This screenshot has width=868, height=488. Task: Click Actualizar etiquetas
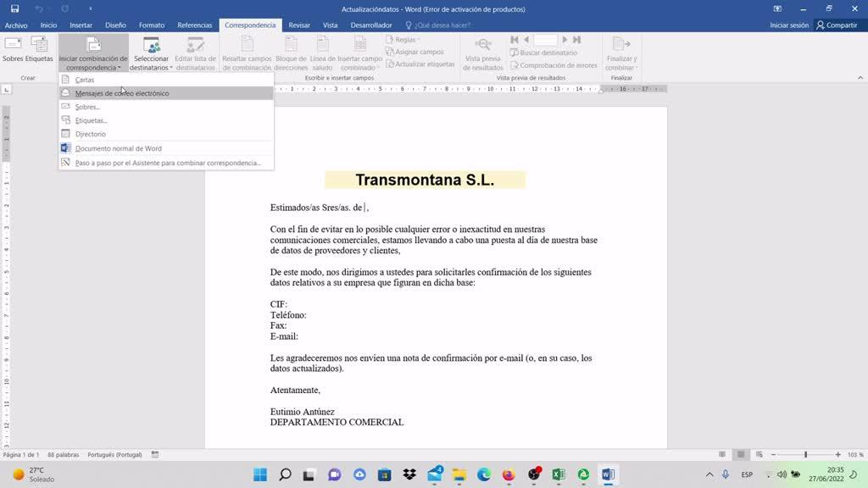[420, 64]
